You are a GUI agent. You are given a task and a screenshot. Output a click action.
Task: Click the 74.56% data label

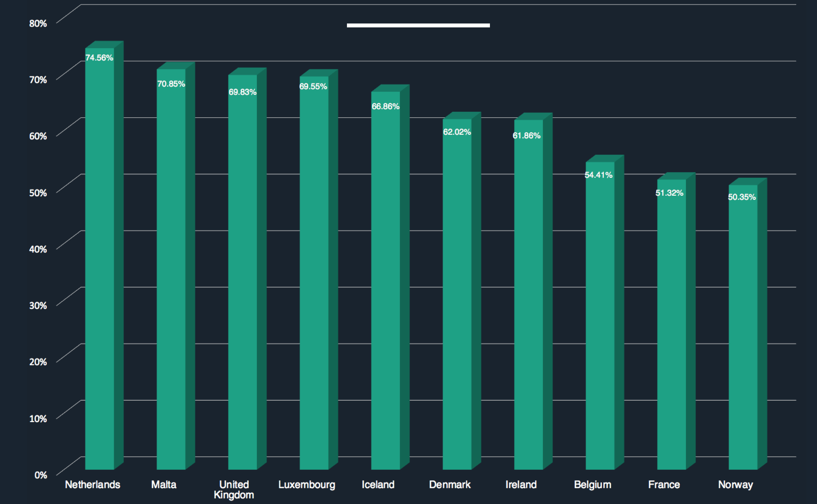(99, 58)
